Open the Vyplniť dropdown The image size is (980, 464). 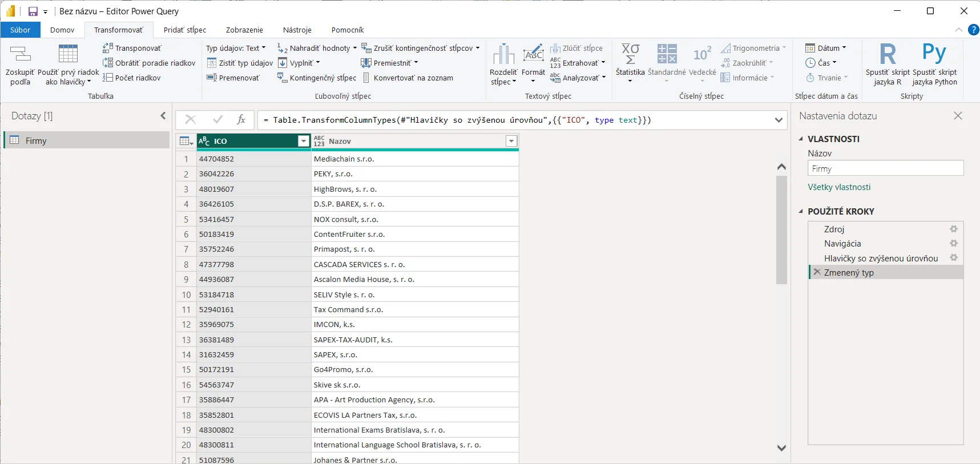(x=318, y=63)
